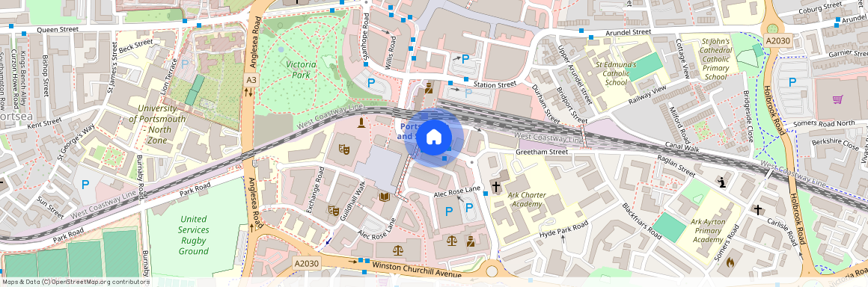
Task: Click the Winston Churchill Avenue label
Action: click(416, 269)
